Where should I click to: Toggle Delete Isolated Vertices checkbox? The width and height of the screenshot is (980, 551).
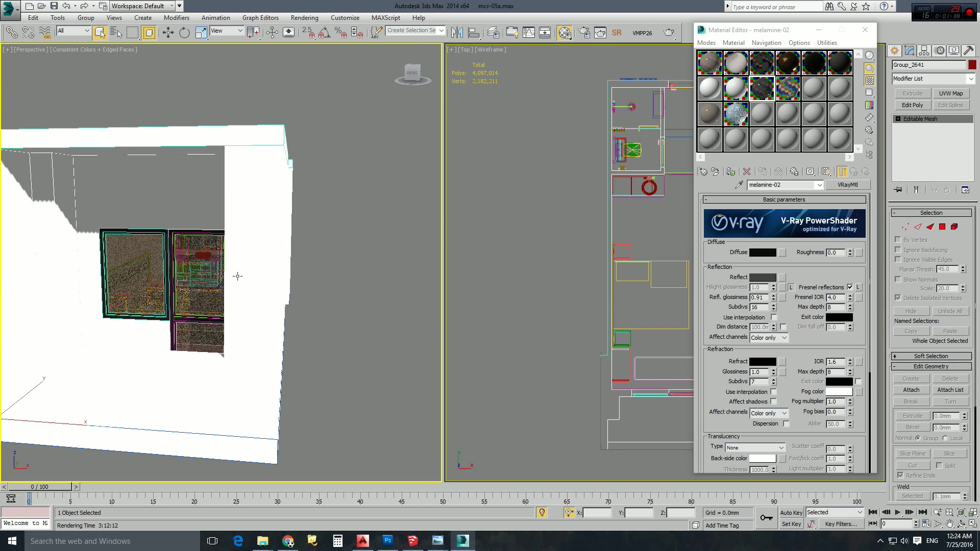click(898, 298)
